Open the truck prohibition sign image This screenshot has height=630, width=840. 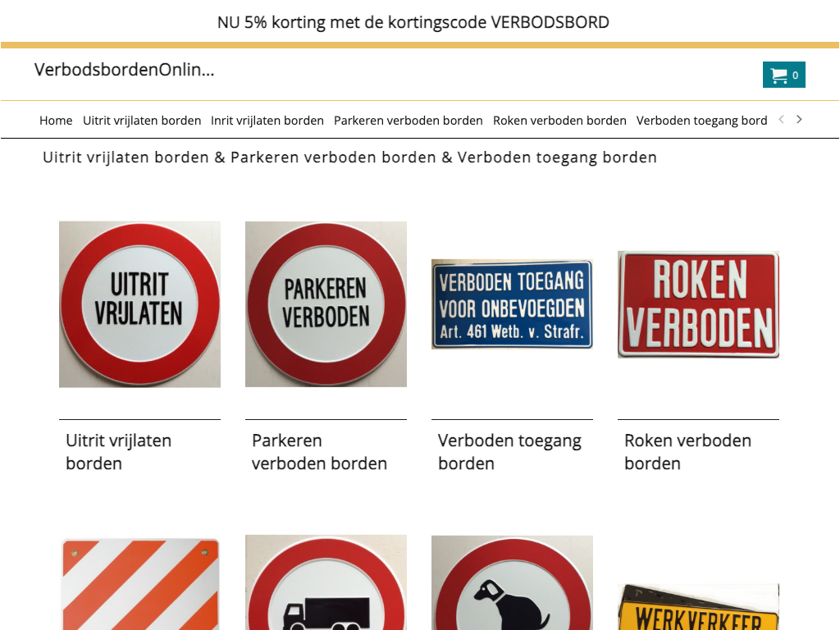point(326,582)
